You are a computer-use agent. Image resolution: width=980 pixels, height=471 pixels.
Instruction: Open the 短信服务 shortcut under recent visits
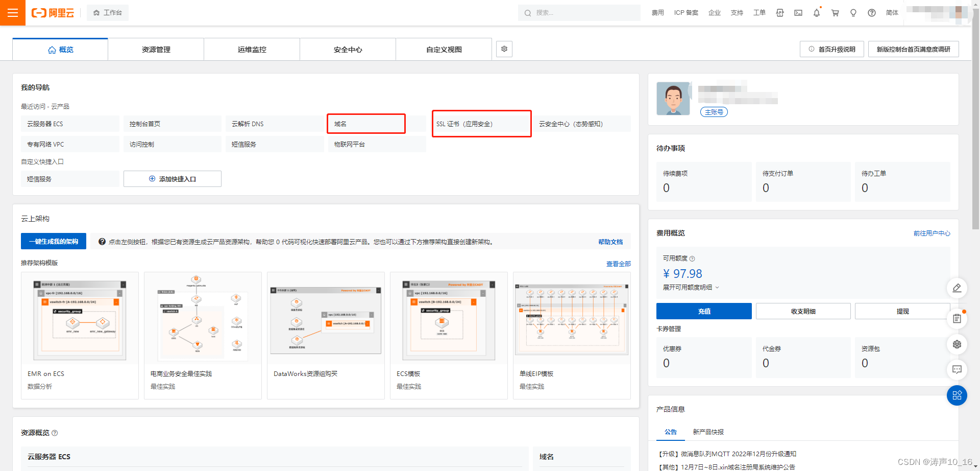(275, 144)
